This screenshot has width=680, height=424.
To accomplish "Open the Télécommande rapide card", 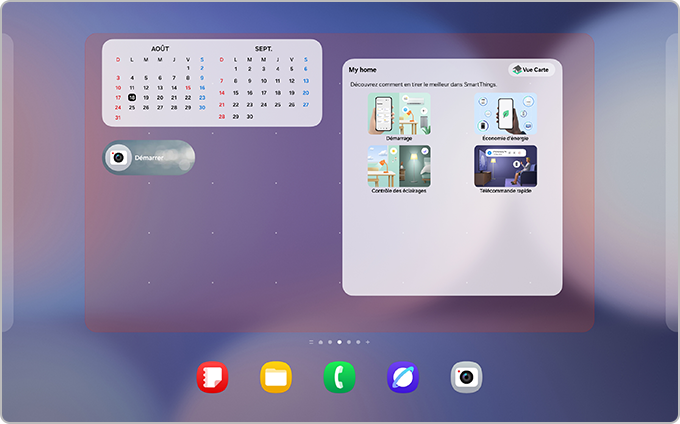I will (x=505, y=168).
